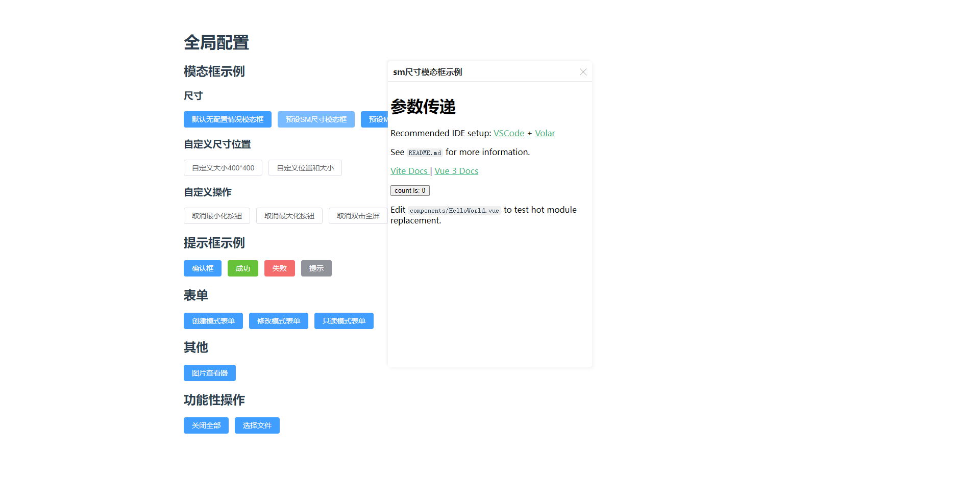Screen dimensions: 980x478
Task: Click the 其他 section heading
Action: [196, 347]
